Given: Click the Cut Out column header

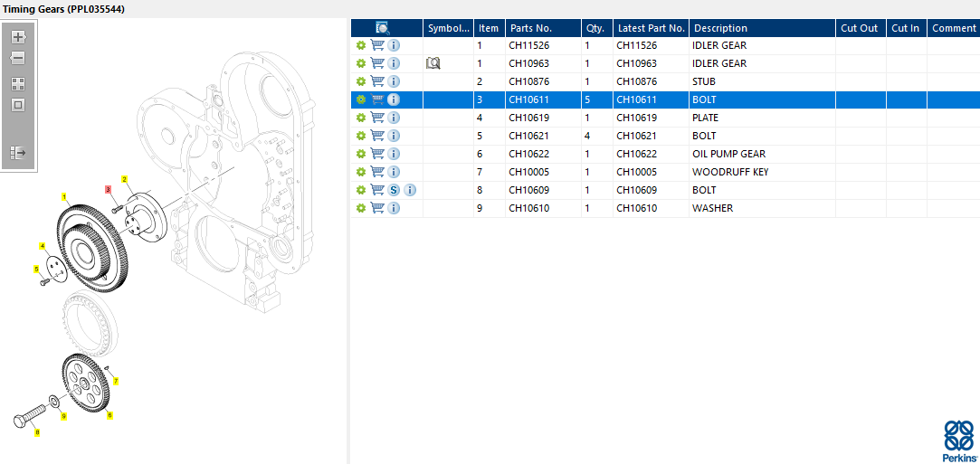Looking at the screenshot, I should [x=861, y=28].
